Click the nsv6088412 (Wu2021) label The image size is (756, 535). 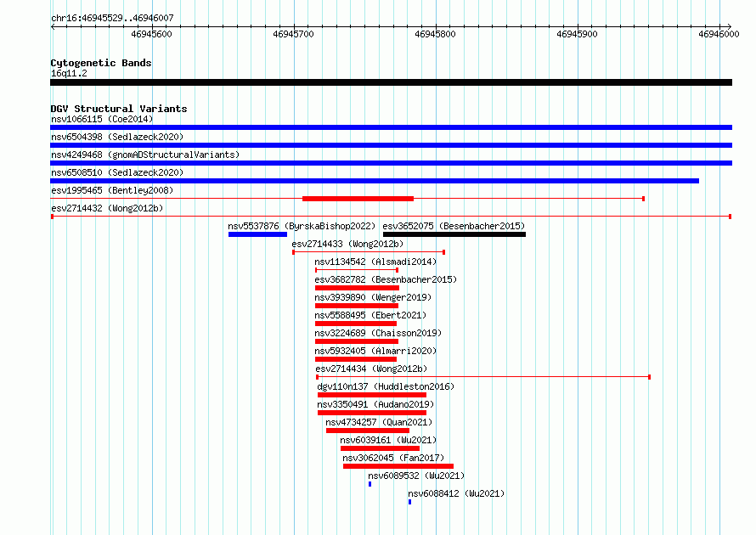(x=456, y=493)
